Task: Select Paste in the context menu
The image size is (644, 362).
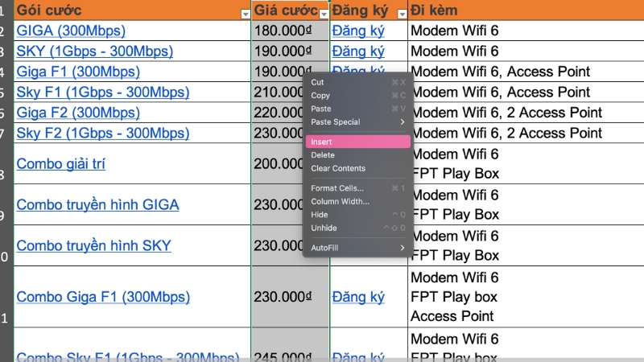Action: (x=321, y=109)
